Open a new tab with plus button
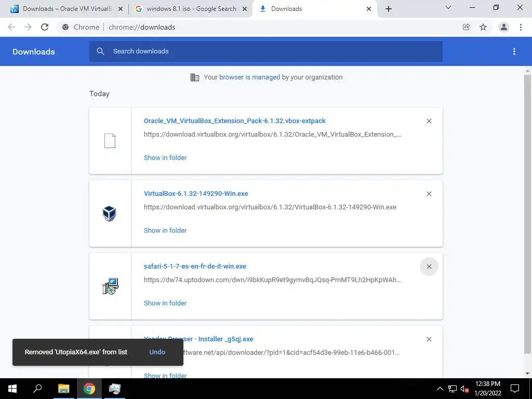The image size is (532, 399). coord(389,9)
